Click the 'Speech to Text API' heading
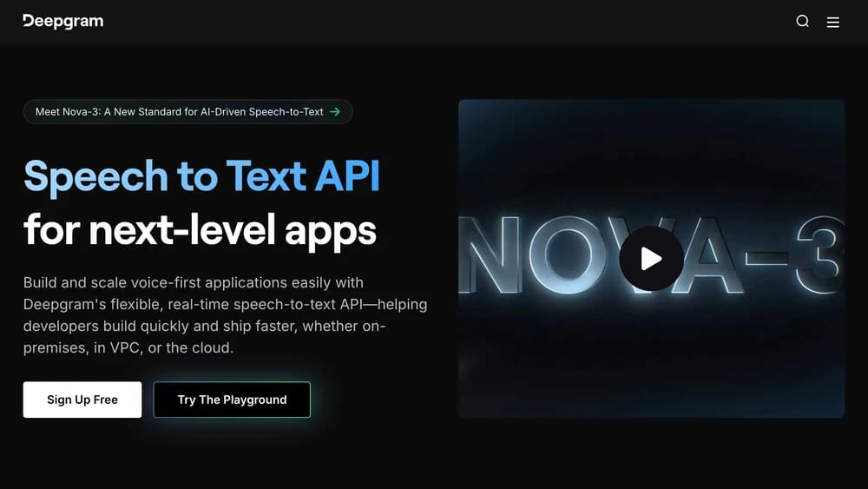The height and width of the screenshot is (489, 868). [201, 176]
